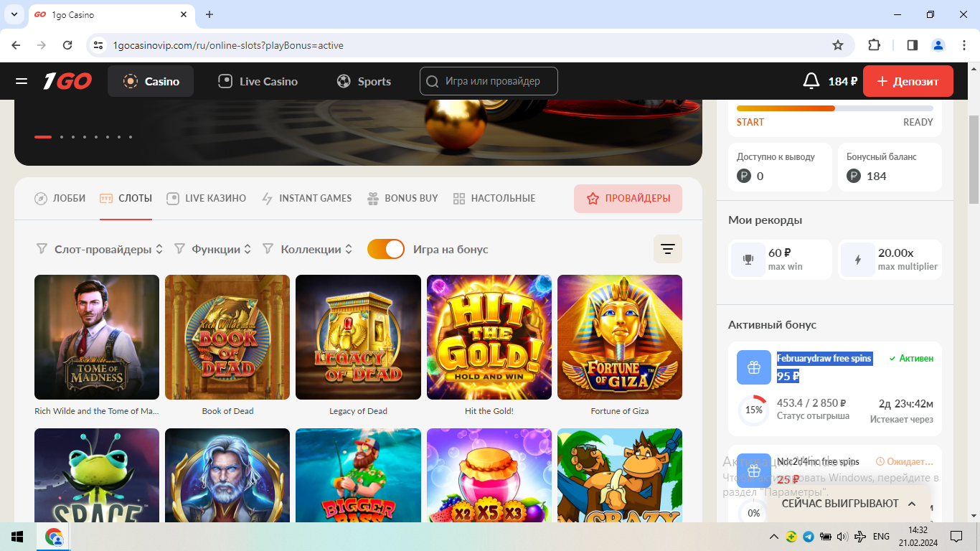Click the 15% wagering progress circle

click(753, 410)
